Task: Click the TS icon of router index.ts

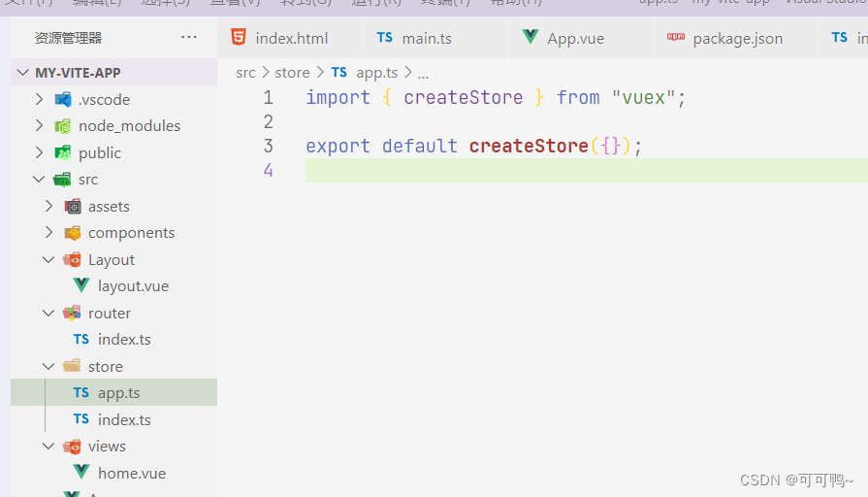Action: pos(81,339)
